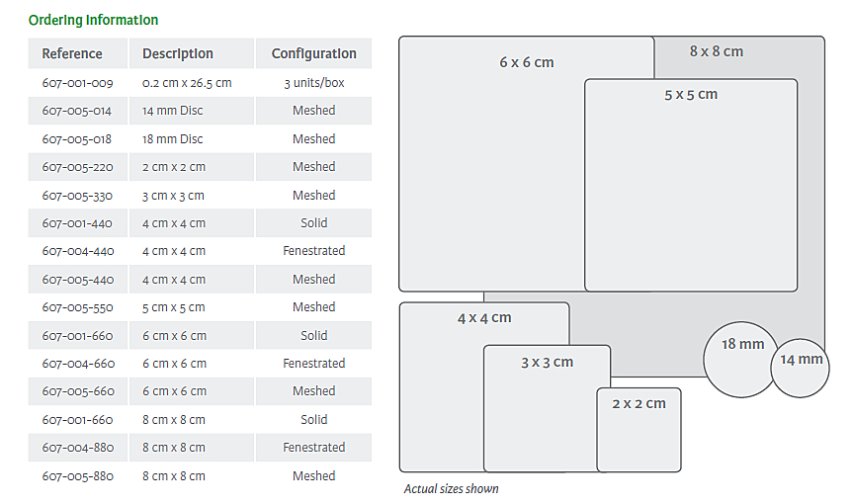Click reference 607-004-880 in the table

pos(77,448)
